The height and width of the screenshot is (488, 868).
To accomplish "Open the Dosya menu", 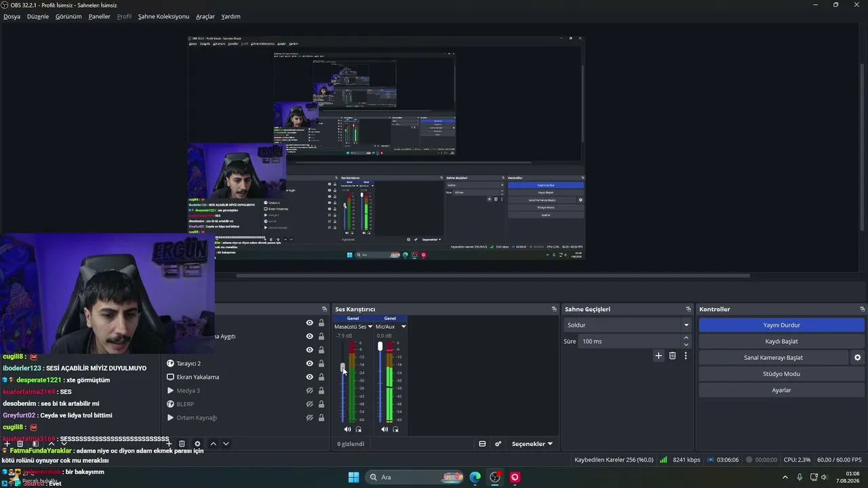I will (12, 16).
